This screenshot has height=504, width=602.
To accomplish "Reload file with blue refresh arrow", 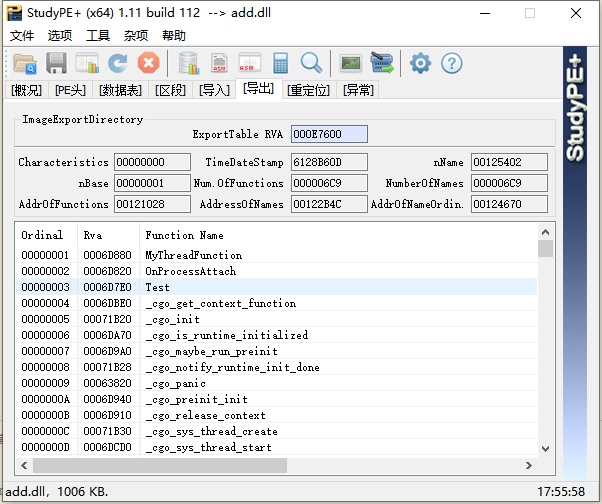I will pyautogui.click(x=117, y=63).
